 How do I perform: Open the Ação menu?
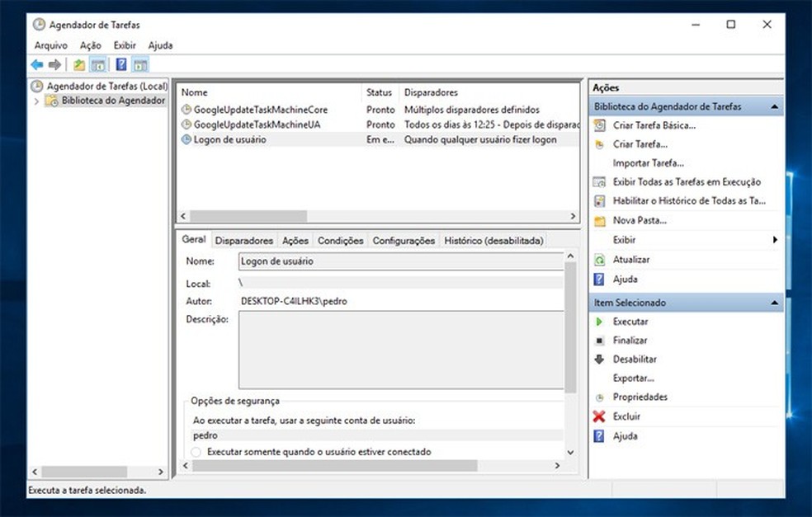90,45
